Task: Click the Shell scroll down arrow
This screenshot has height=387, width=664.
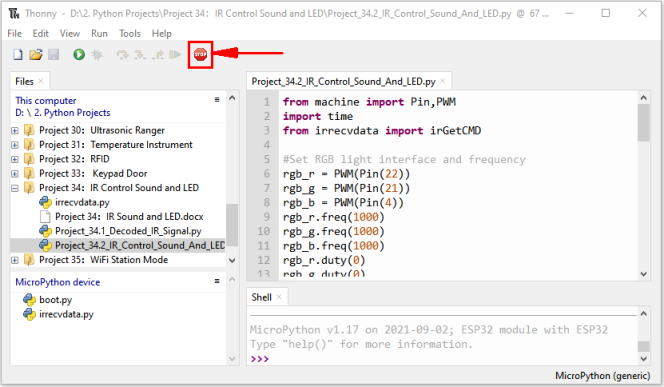Action: (x=644, y=359)
